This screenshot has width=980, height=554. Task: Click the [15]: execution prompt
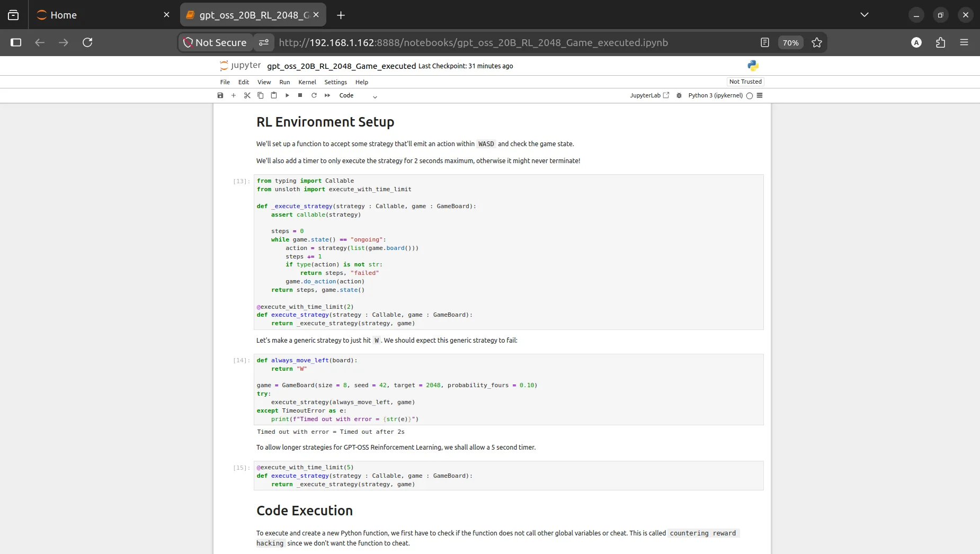click(x=242, y=468)
